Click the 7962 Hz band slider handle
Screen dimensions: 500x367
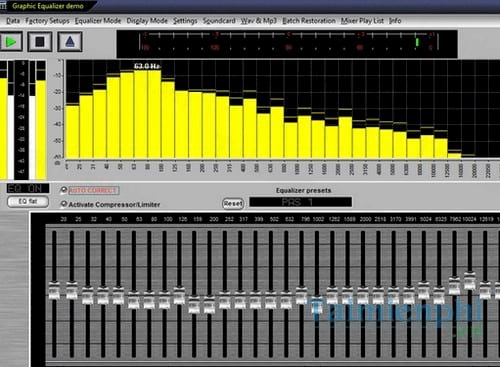[454, 286]
